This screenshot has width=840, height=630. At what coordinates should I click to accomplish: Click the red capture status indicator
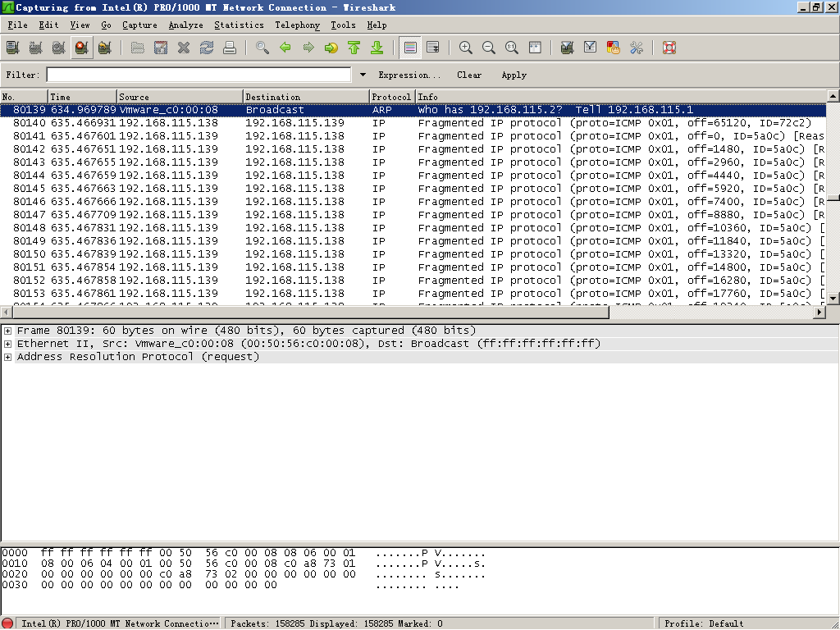pyautogui.click(x=7, y=623)
